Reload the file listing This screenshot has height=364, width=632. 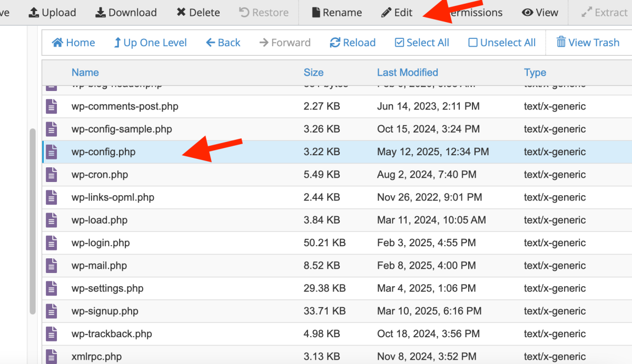352,43
